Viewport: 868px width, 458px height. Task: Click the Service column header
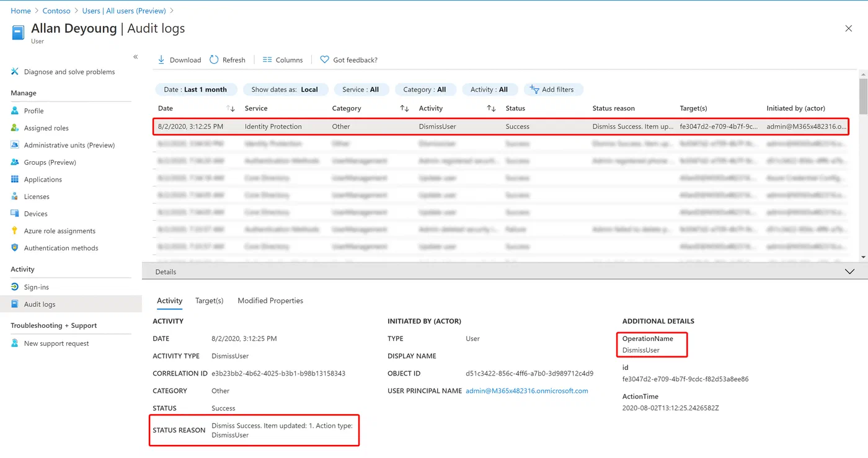pyautogui.click(x=256, y=108)
